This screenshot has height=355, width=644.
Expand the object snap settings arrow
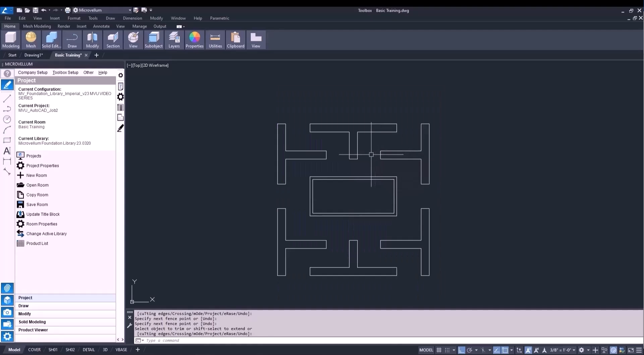[512, 350]
